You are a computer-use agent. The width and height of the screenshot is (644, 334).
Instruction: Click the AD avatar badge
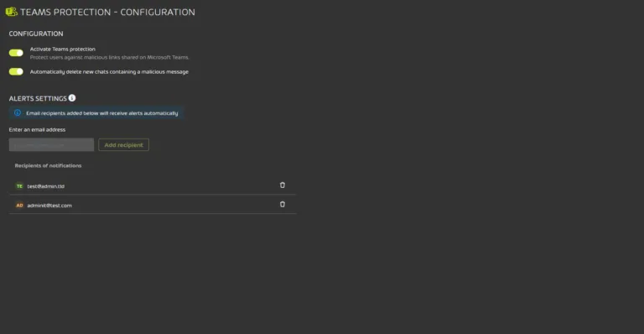19,205
